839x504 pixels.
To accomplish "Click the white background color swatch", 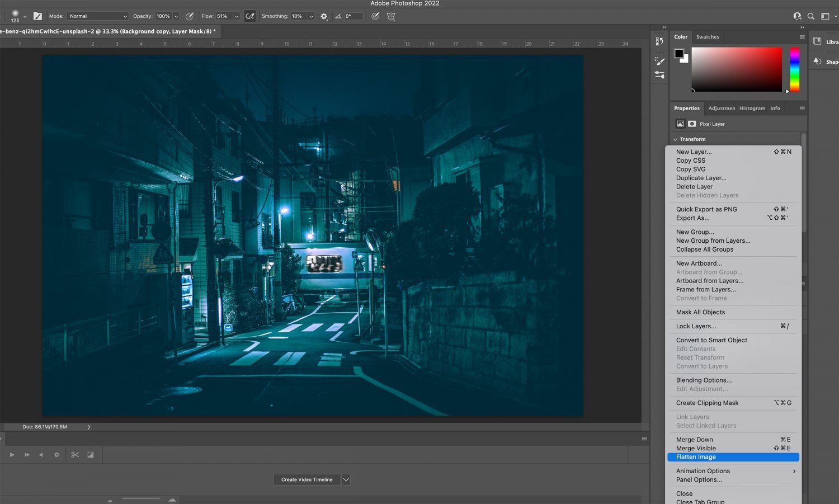I will pyautogui.click(x=686, y=59).
